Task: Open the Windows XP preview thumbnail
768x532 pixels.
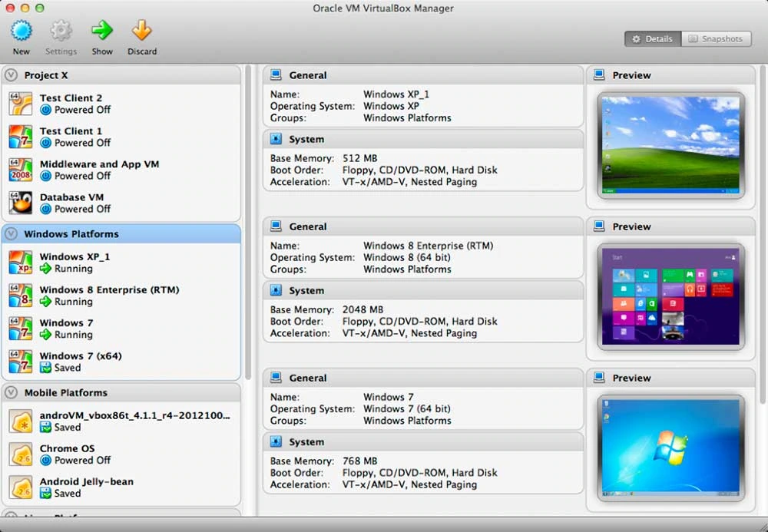Action: coord(670,145)
